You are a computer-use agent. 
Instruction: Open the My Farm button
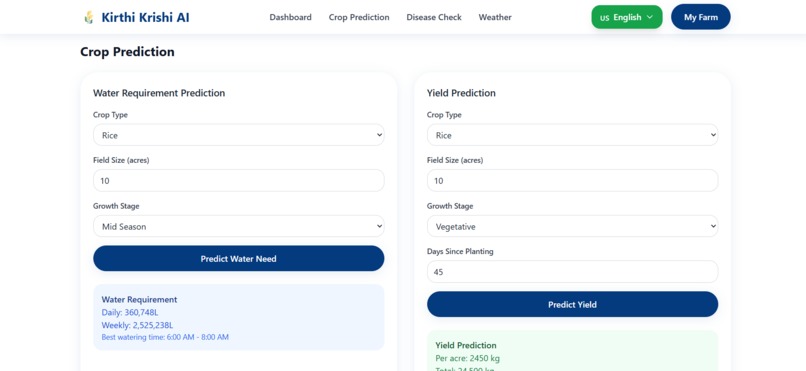pyautogui.click(x=701, y=17)
